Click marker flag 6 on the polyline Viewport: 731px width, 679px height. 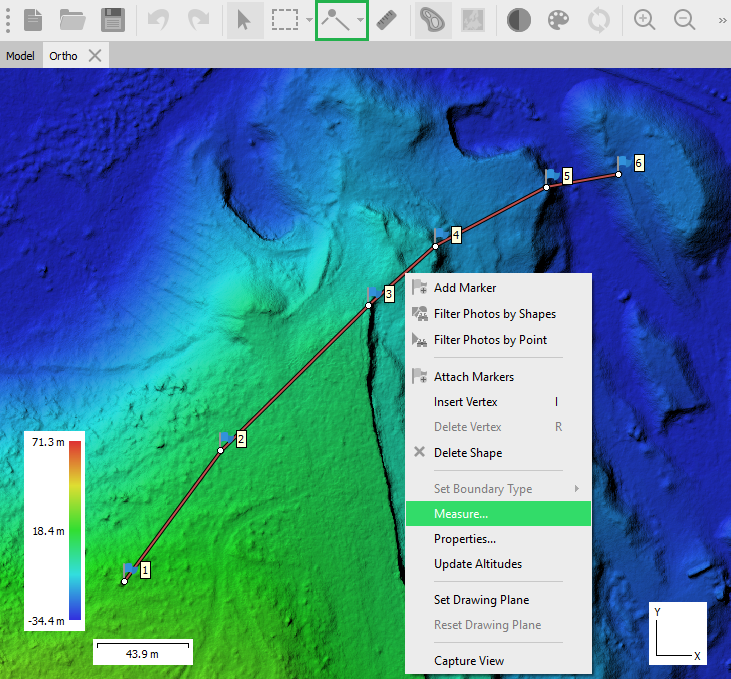click(x=624, y=163)
